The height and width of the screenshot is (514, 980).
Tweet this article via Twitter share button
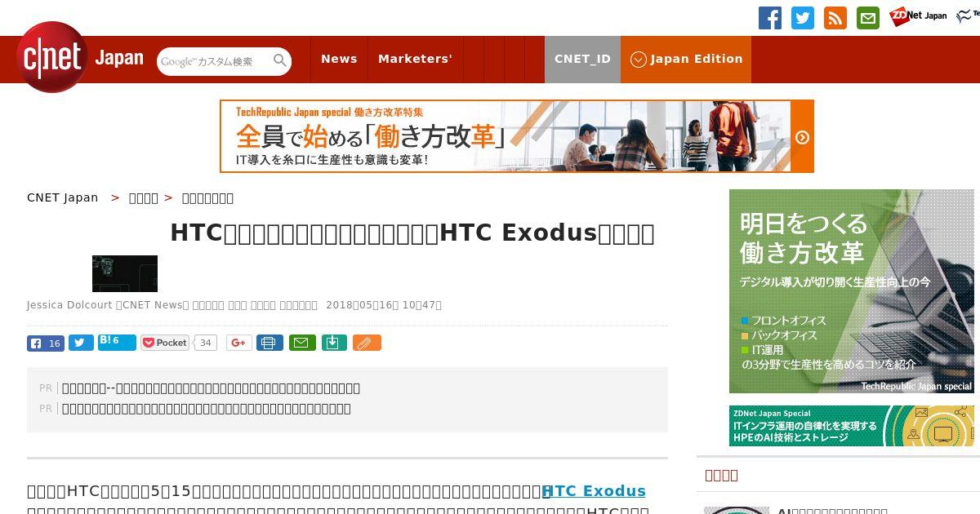[x=81, y=343]
